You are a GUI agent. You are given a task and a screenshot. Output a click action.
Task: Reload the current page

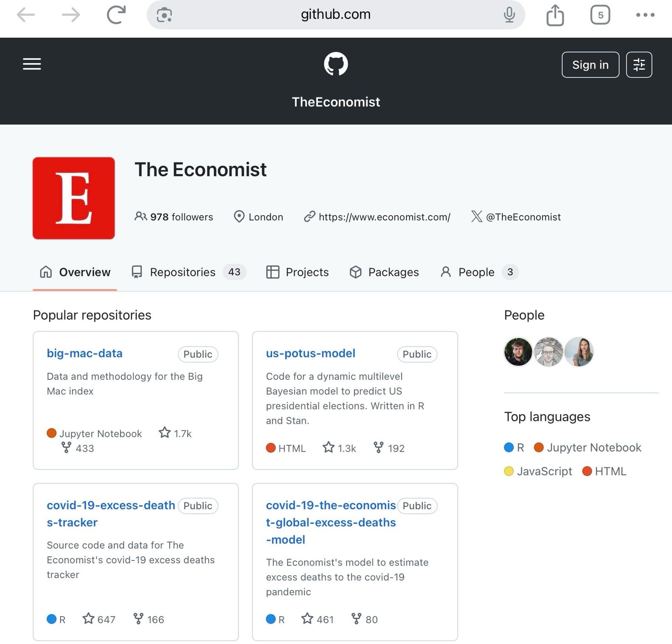coord(116,14)
